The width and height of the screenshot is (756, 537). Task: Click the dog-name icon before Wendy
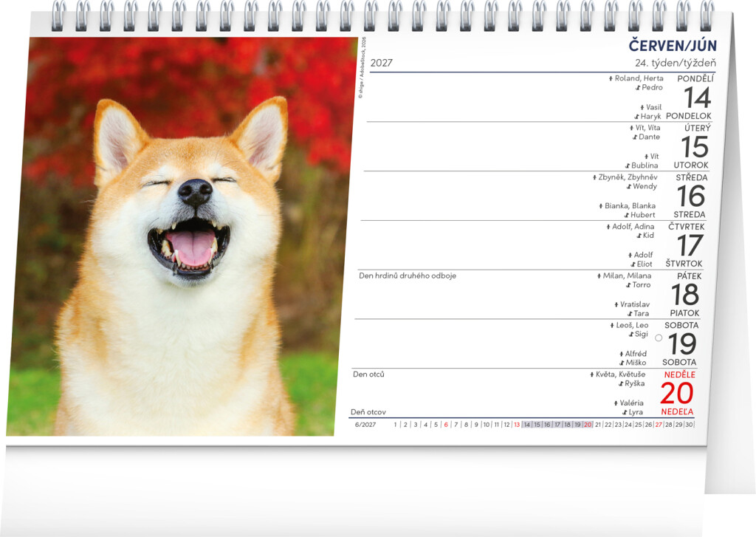[629, 187]
